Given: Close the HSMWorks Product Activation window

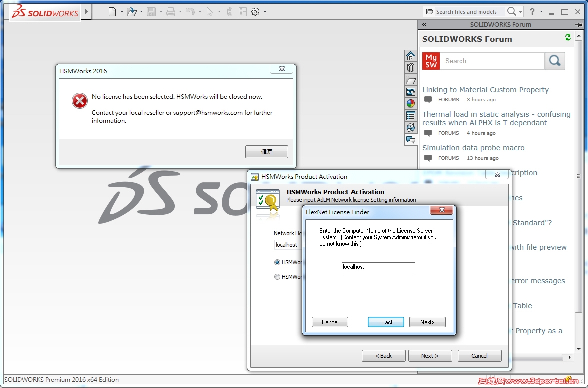Looking at the screenshot, I should click(x=497, y=174).
